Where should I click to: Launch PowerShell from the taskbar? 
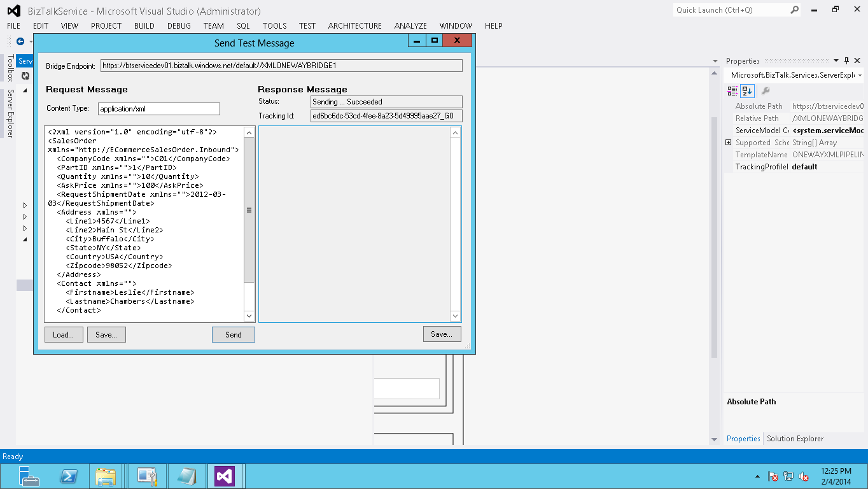pyautogui.click(x=68, y=476)
